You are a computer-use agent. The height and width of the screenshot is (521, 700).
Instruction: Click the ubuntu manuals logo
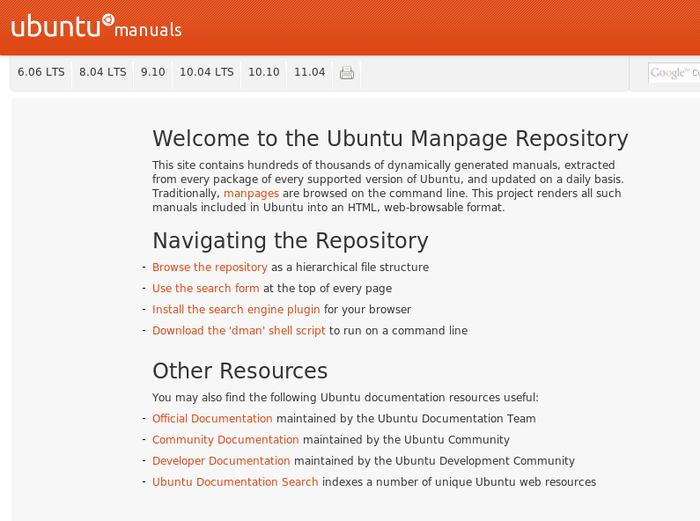96,26
